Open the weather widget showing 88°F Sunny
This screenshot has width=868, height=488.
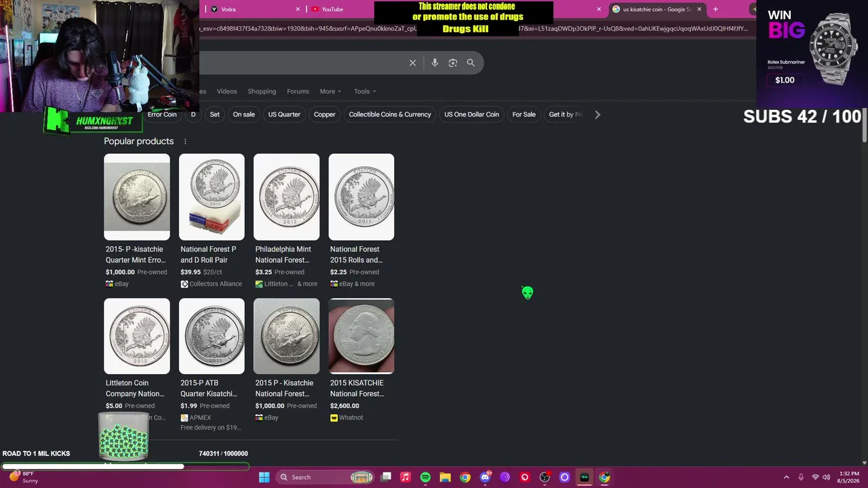(22, 477)
